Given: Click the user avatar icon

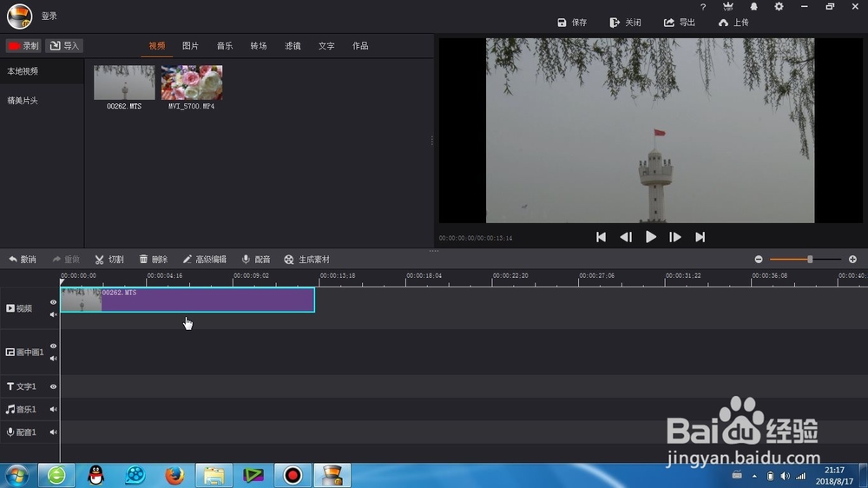Looking at the screenshot, I should (19, 16).
